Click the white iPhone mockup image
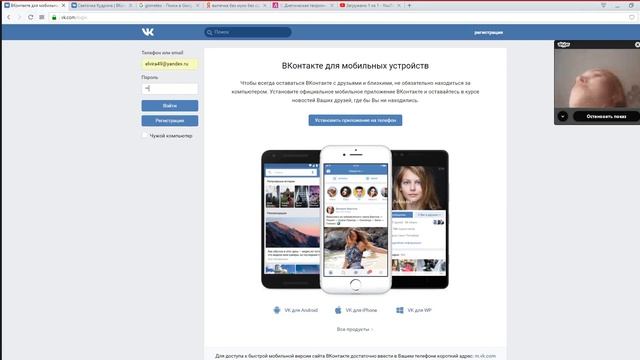The image size is (640, 360). (356, 219)
